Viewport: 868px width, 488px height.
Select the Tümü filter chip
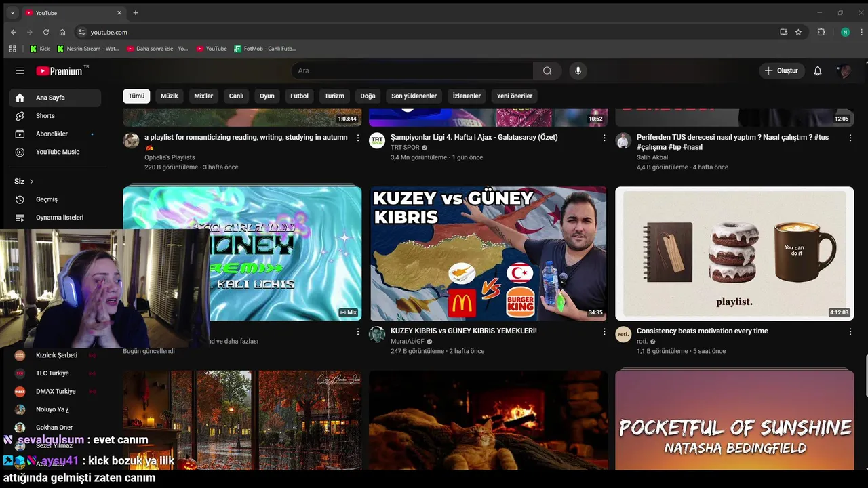click(x=136, y=96)
